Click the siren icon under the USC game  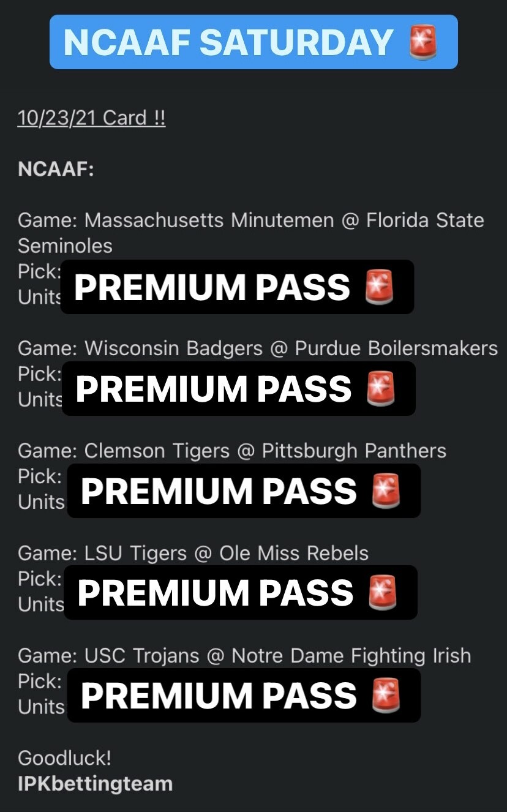click(386, 696)
